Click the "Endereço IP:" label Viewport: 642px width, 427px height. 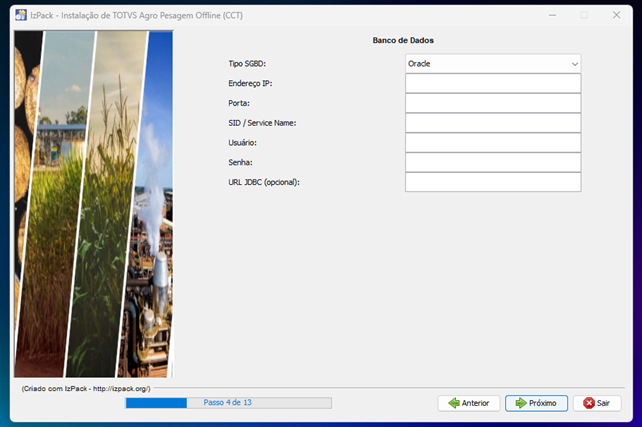click(x=250, y=84)
